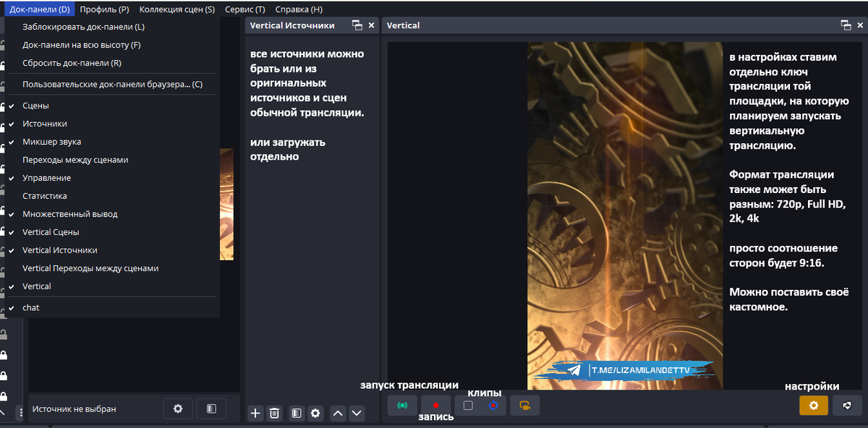The image size is (868, 428).
Task: Enable Статистика dock
Action: 112,196
